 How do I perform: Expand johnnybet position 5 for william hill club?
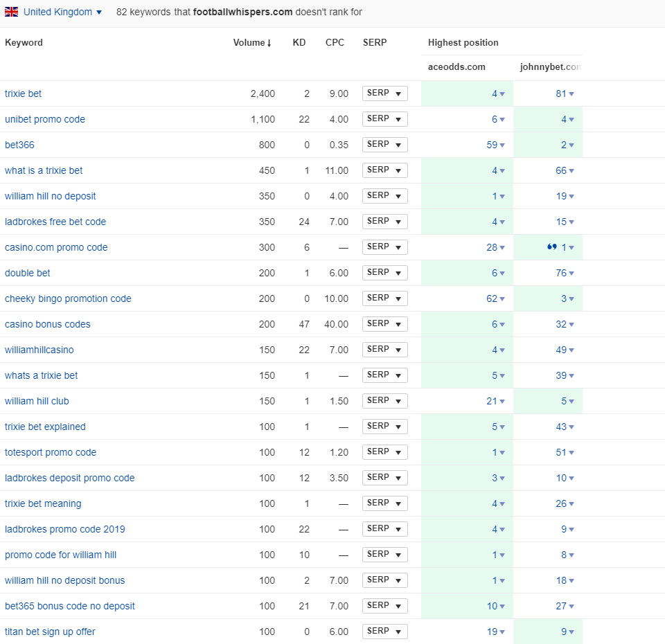(567, 401)
